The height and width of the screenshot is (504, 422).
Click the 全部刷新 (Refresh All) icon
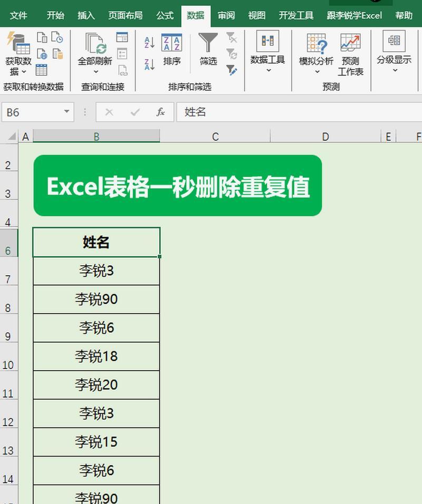pos(95,43)
